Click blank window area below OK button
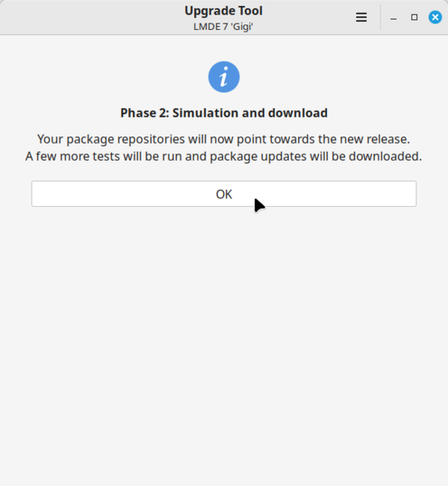Image resolution: width=448 pixels, height=486 pixels. click(224, 341)
